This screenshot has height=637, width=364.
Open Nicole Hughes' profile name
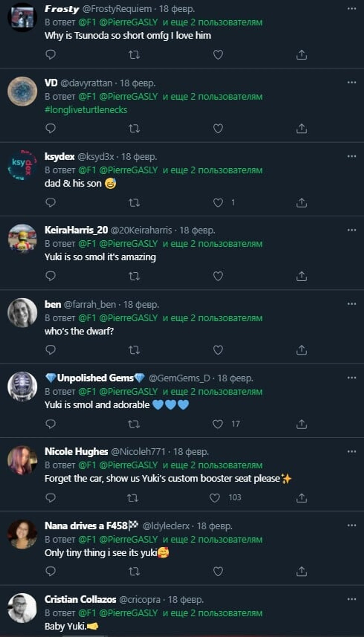click(x=76, y=452)
